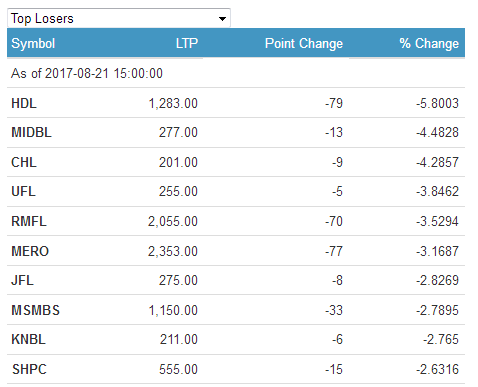Open the HDL stock symbol
The height and width of the screenshot is (387, 478).
click(x=24, y=103)
